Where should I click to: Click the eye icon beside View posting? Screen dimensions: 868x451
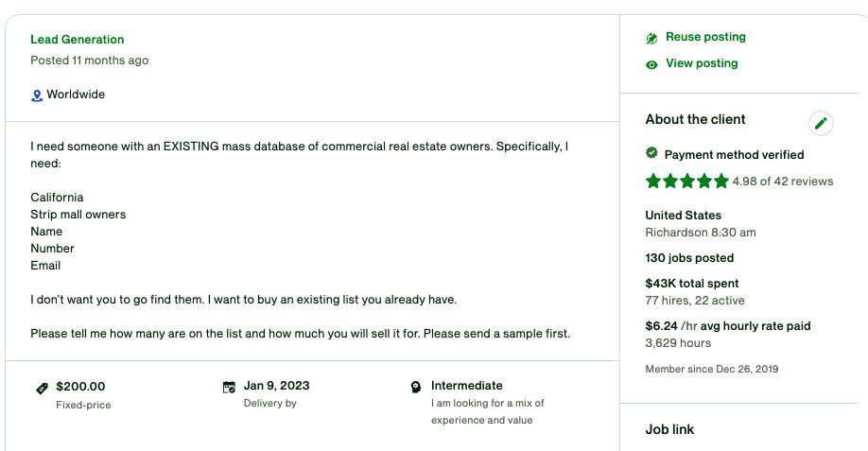coord(651,64)
